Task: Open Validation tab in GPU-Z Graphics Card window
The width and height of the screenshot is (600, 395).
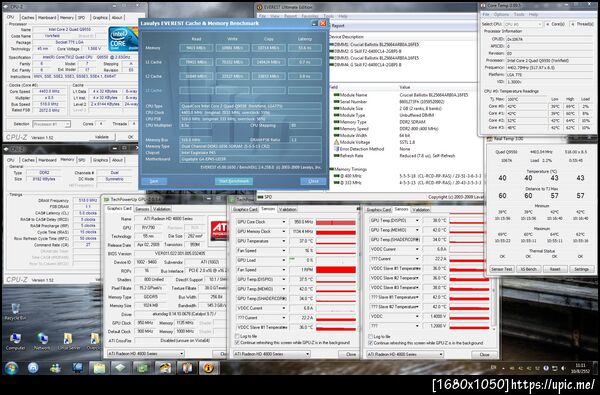Action: [162, 209]
